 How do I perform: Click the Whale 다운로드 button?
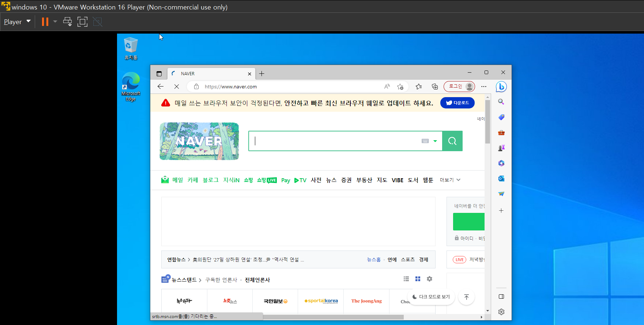[x=457, y=103]
